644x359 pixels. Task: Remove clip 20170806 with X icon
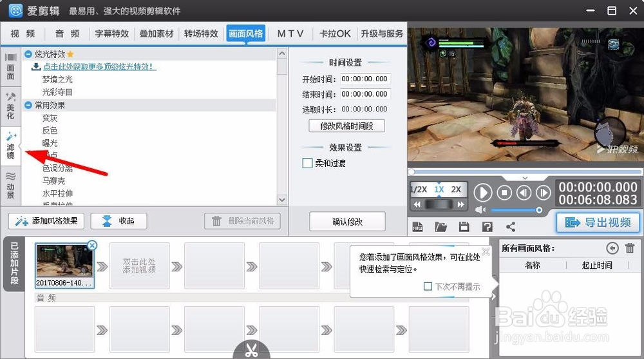pos(92,246)
